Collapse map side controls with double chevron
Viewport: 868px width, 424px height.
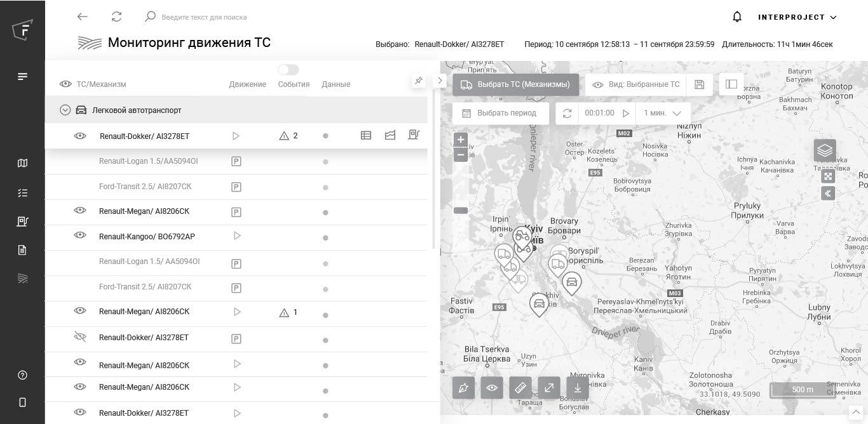828,194
